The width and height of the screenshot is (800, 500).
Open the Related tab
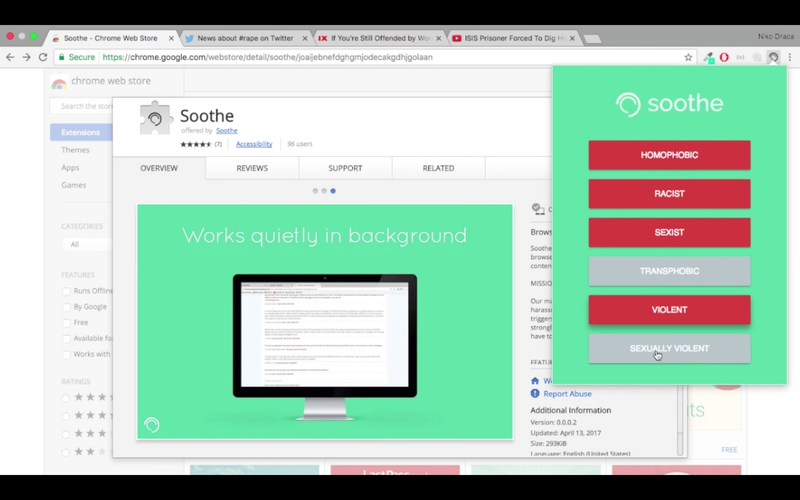pyautogui.click(x=438, y=168)
